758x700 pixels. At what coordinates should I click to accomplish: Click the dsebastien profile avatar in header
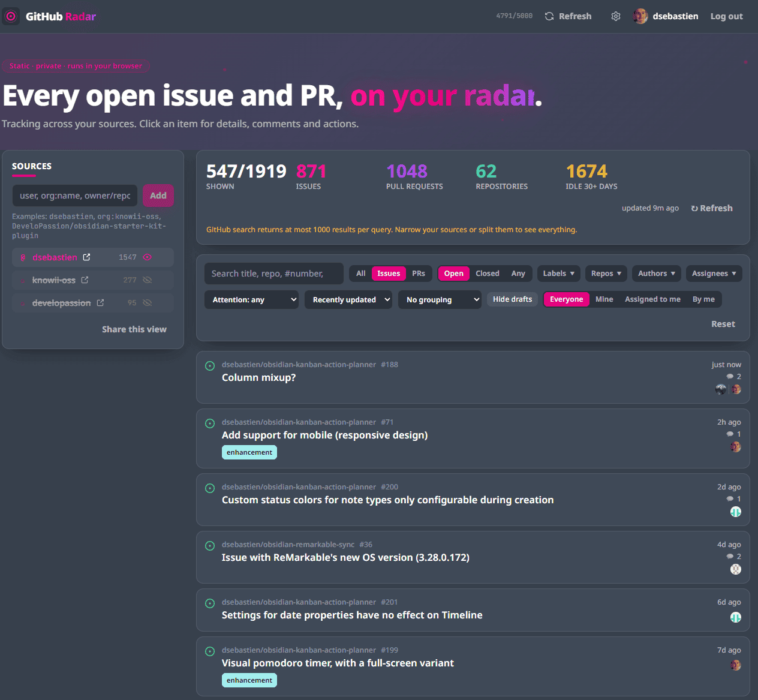coord(640,16)
